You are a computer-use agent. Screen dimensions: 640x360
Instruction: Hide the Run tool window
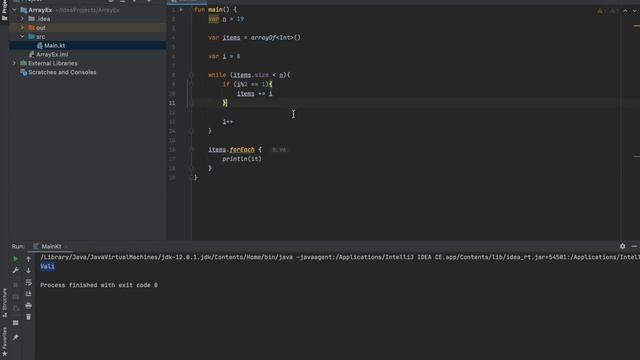coord(634,246)
